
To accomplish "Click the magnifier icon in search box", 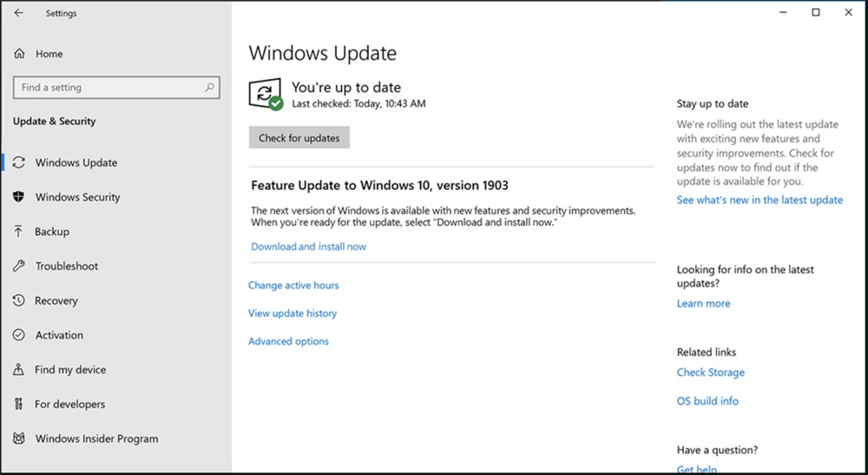I will click(x=209, y=88).
